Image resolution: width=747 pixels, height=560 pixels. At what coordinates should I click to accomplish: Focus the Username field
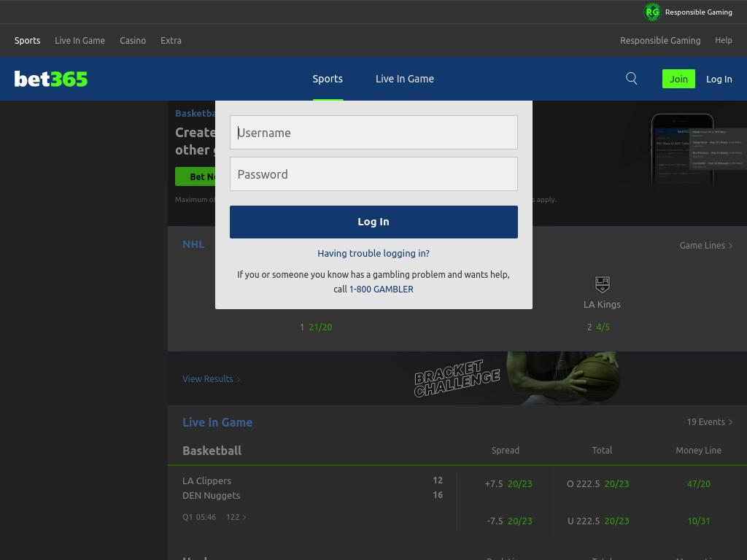[x=373, y=133]
